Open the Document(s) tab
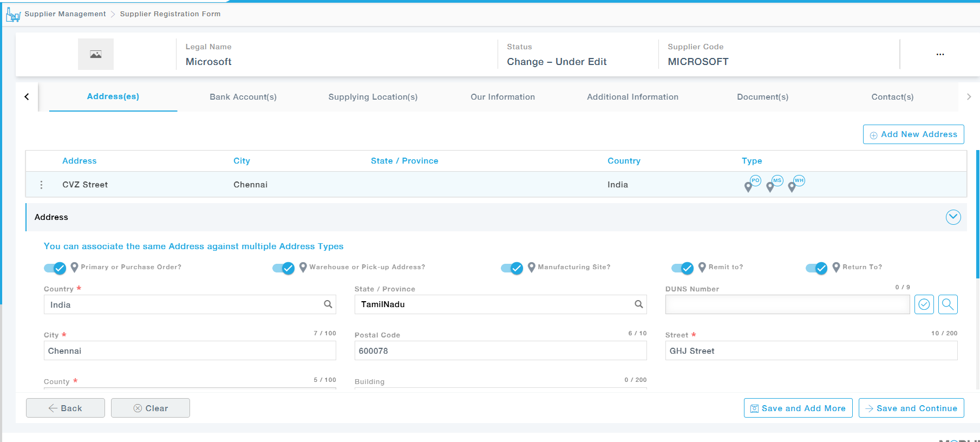 [x=762, y=97]
